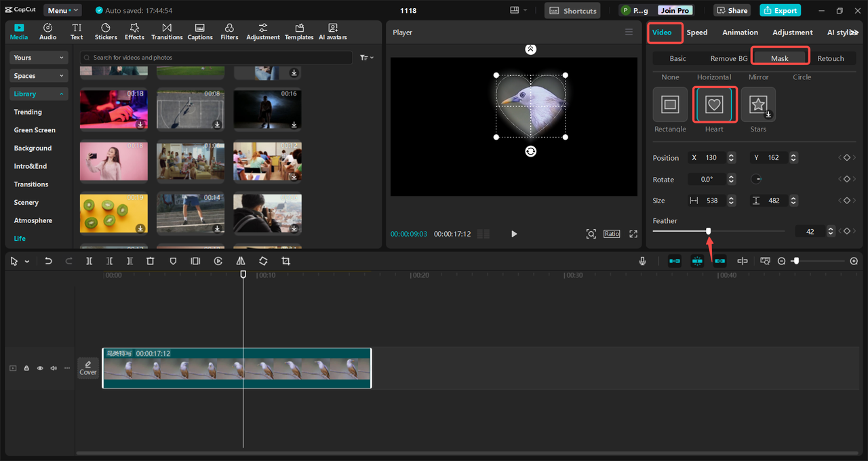Screen dimensions: 868x461
Task: Expand the Yours section
Action: coord(39,58)
